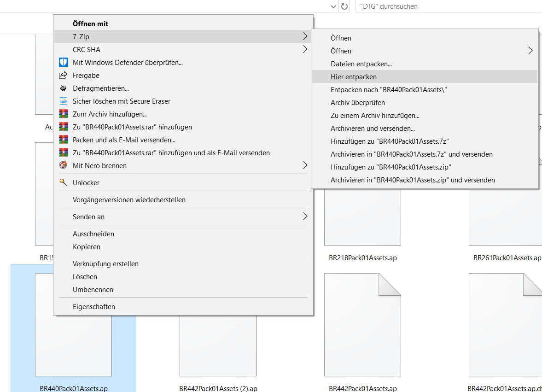The width and height of the screenshot is (542, 392).
Task: Choose Mit Windows Defender überprüfen
Action: [184, 62]
